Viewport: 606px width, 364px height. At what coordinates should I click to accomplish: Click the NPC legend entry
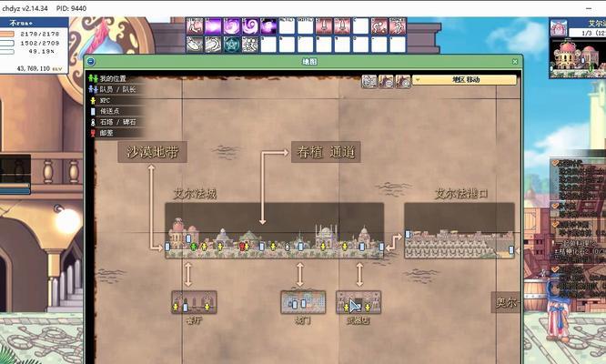pos(100,100)
